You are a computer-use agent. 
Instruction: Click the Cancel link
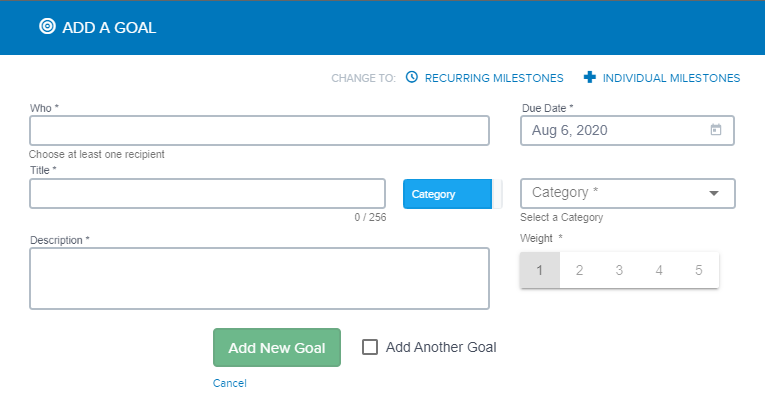[229, 383]
